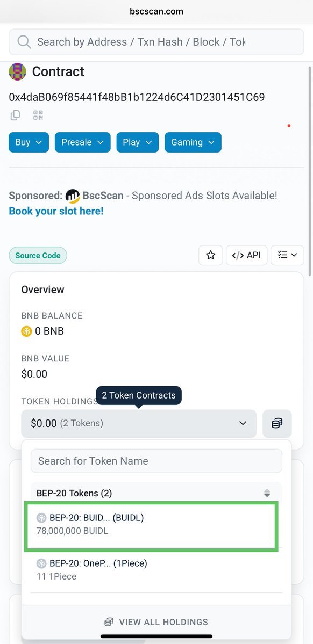Click the star icon to watchlist address
313x644 pixels.
(x=211, y=255)
